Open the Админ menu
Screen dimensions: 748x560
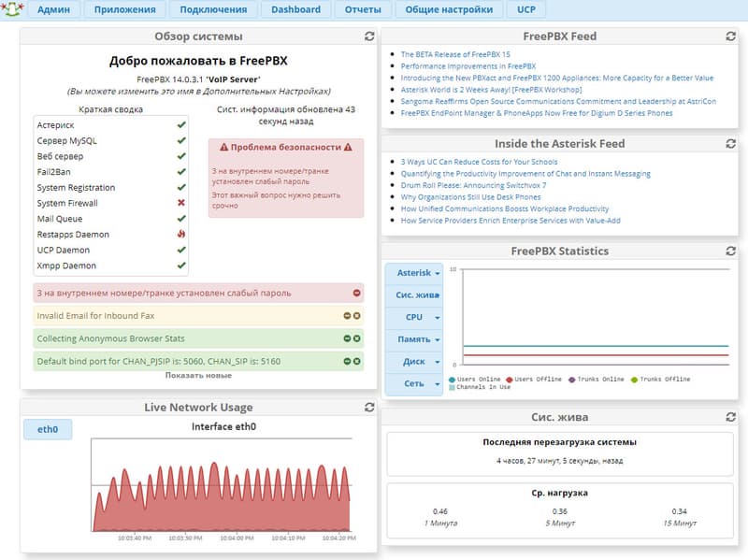(53, 9)
